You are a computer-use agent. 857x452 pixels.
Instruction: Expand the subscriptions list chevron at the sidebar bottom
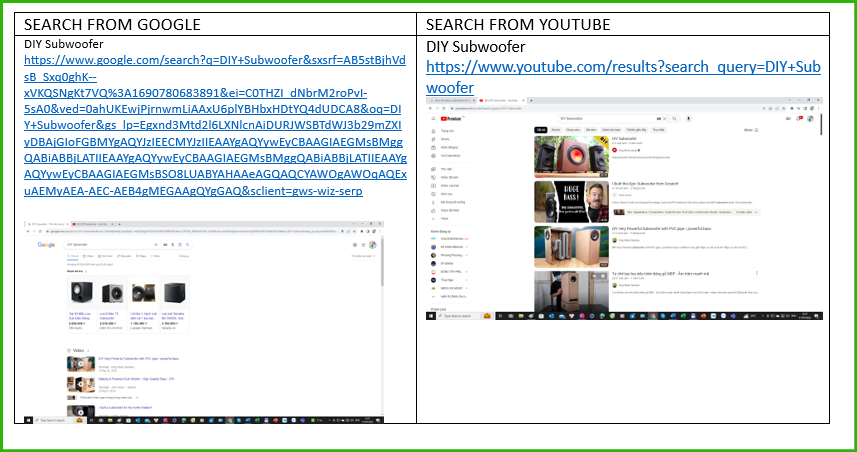(x=433, y=296)
